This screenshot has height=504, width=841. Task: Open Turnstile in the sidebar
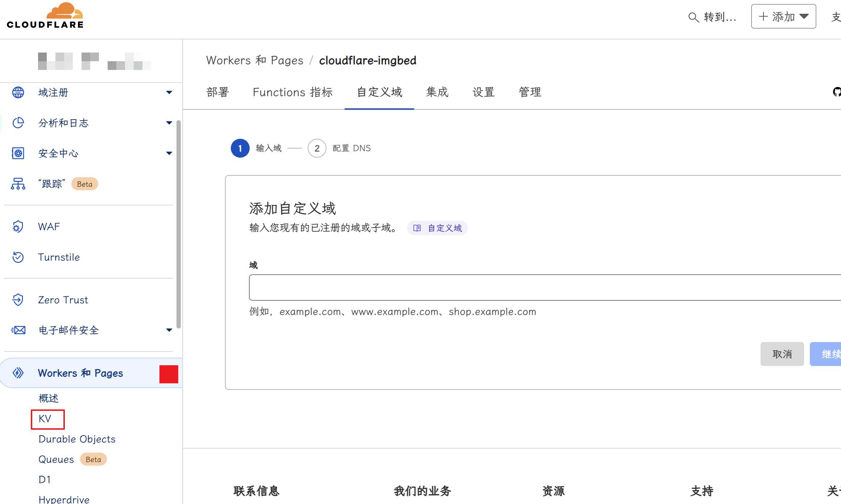coord(59,257)
